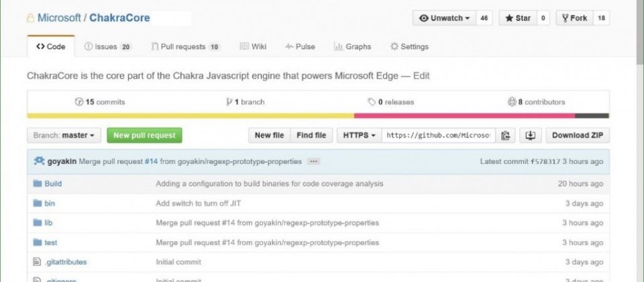Open the test row merge commit message

pos(268,242)
